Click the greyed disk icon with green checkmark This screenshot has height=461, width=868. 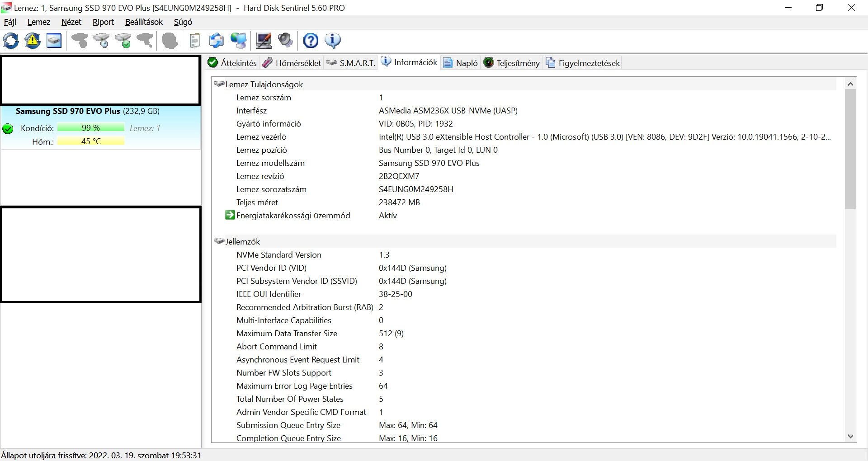pos(123,41)
